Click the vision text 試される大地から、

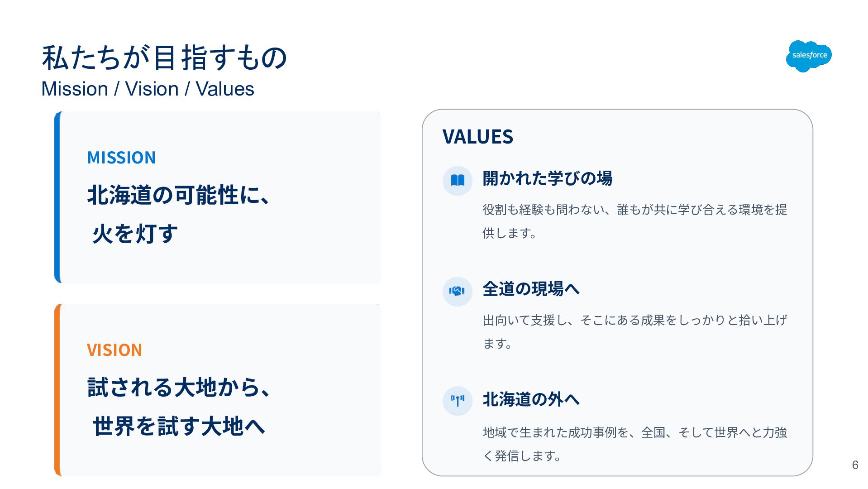coord(179,388)
